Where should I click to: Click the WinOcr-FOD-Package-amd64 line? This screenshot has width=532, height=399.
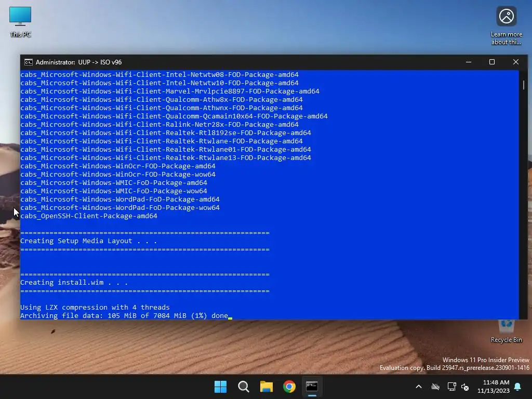(118, 166)
